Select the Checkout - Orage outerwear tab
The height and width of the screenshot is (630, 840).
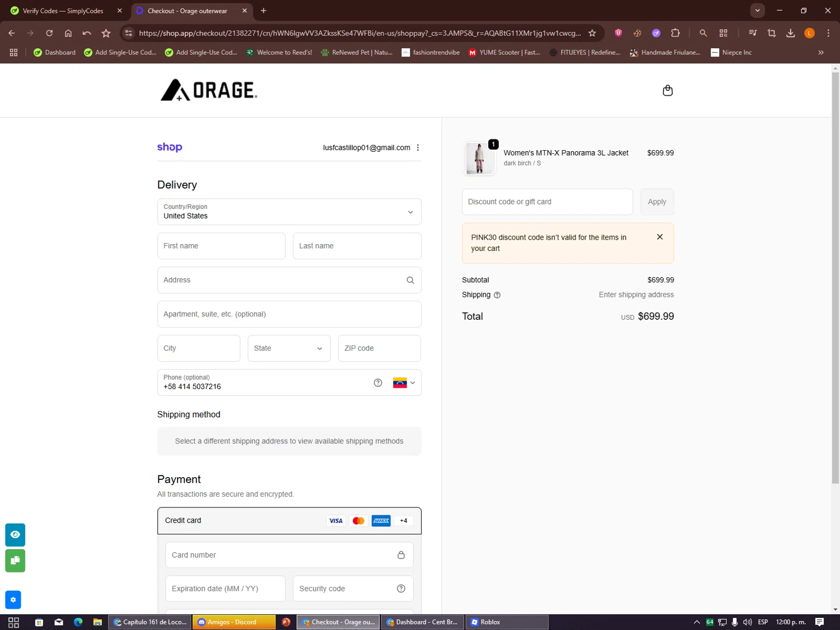(192, 11)
